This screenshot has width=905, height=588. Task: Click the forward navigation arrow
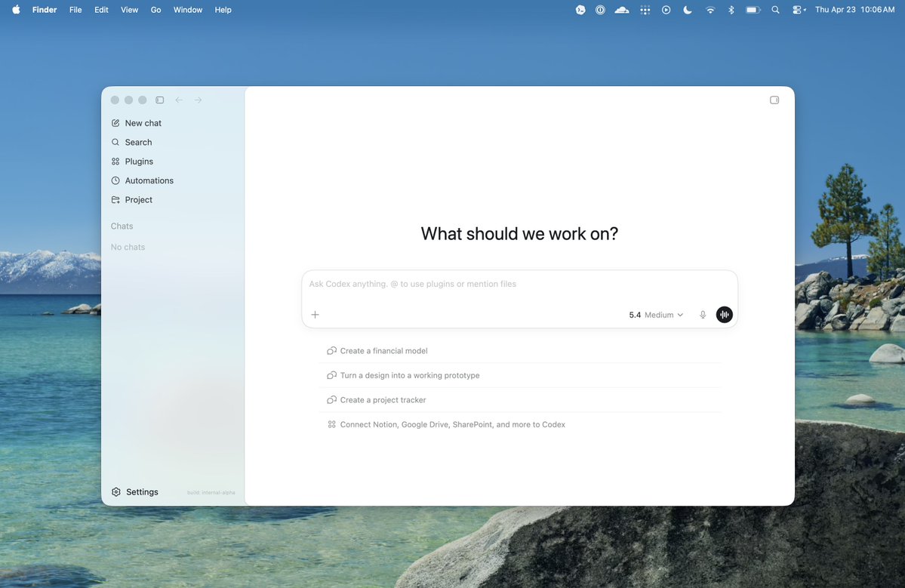(x=198, y=100)
